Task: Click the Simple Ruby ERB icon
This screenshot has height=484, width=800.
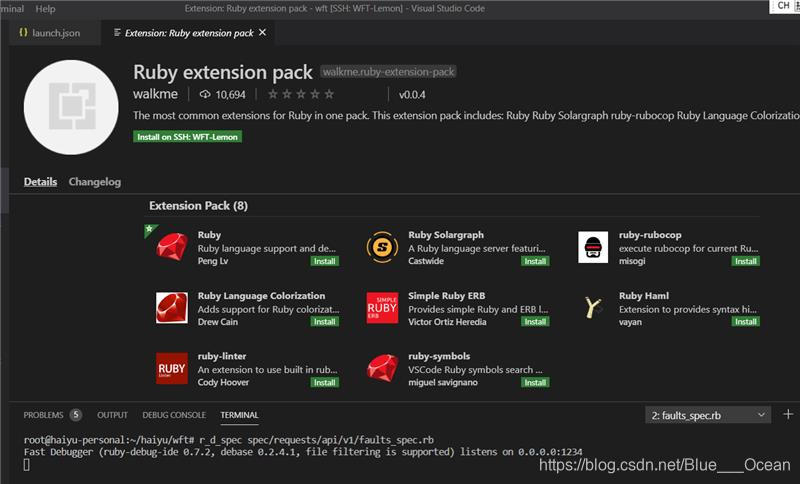Action: [382, 308]
